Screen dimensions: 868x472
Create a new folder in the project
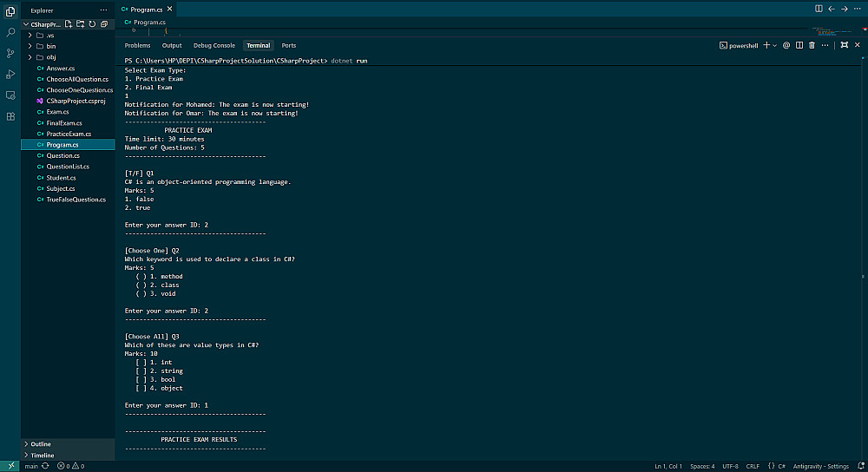pos(80,24)
